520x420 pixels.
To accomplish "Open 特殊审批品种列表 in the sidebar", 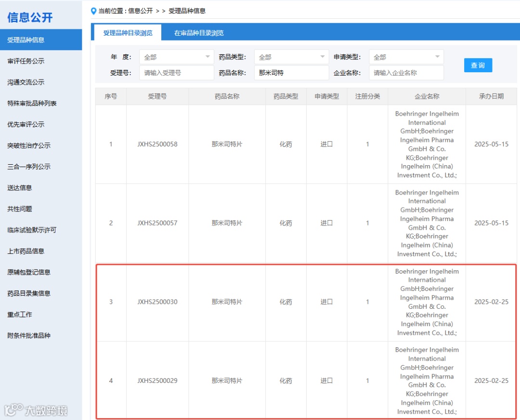I will pyautogui.click(x=32, y=103).
